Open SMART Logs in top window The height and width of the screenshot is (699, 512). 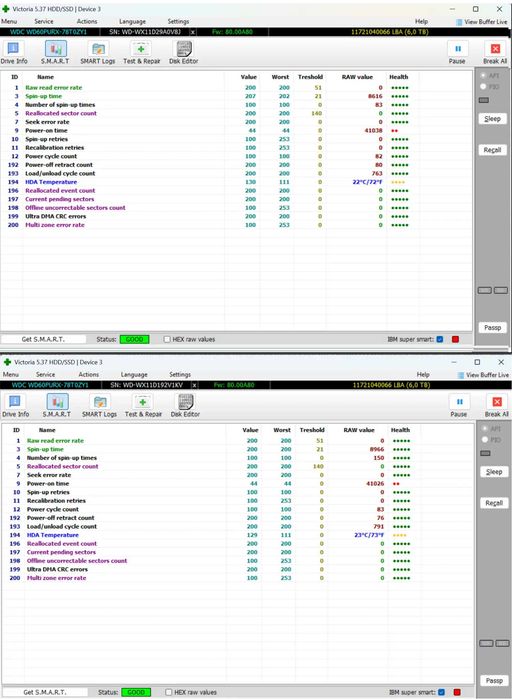click(98, 53)
